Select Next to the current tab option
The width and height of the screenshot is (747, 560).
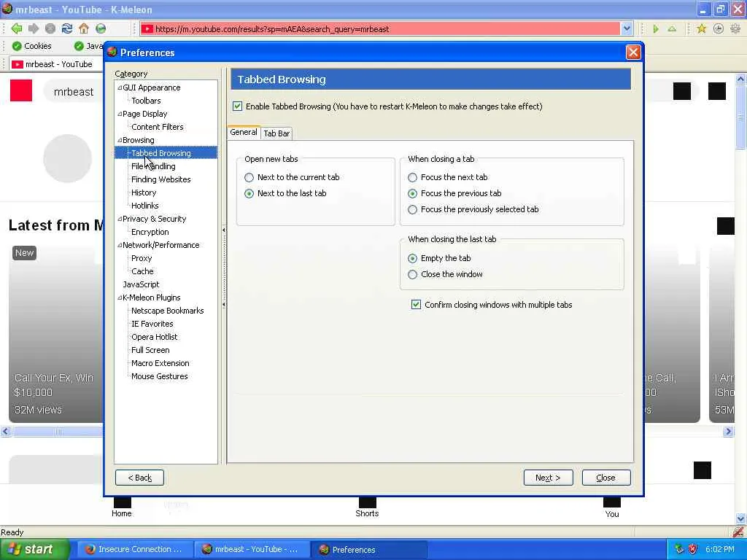tap(249, 178)
